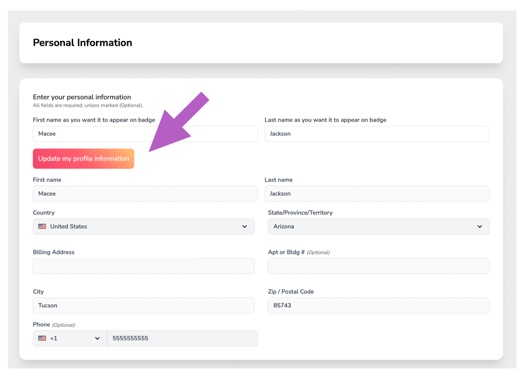The width and height of the screenshot is (526, 378).
Task: Click the Apt or Bldg # field
Action: pyautogui.click(x=379, y=266)
